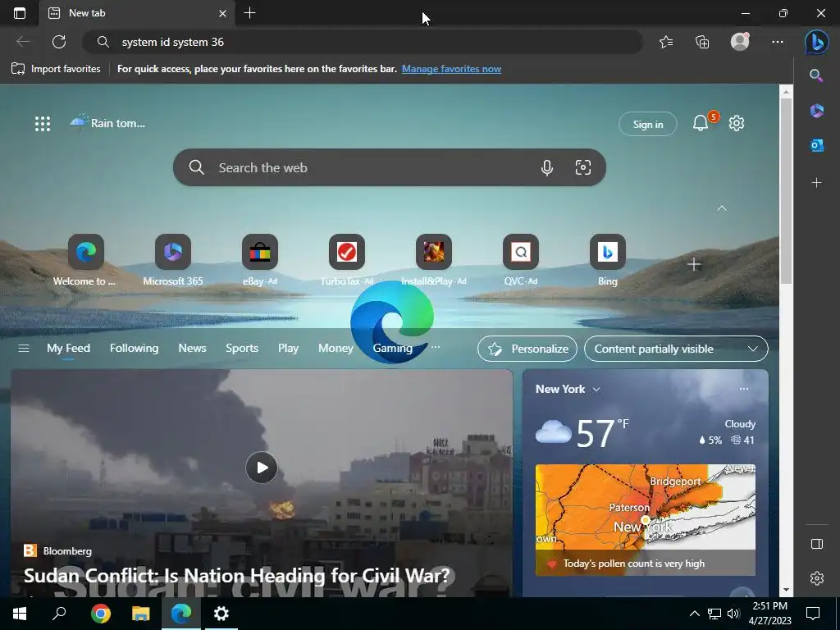The height and width of the screenshot is (630, 840).
Task: Switch to the News tab
Action: 192,348
